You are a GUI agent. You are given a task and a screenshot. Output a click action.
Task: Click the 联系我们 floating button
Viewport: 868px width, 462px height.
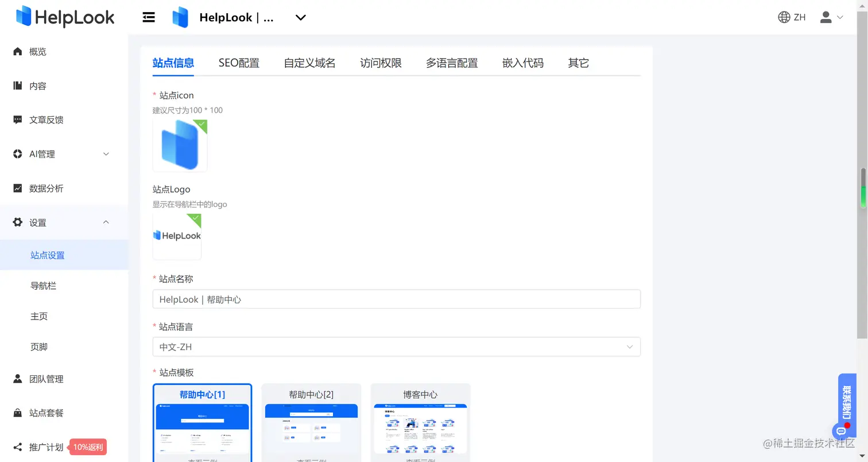[x=847, y=403]
